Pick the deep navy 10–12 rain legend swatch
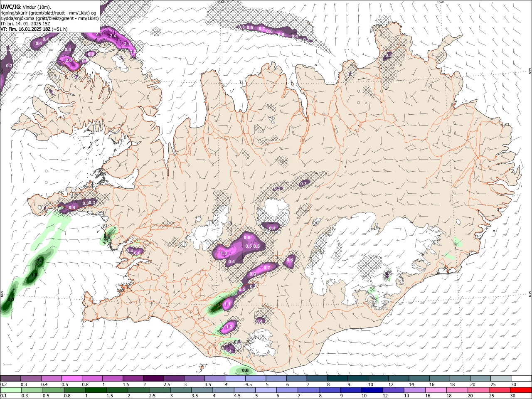Screen dimensions: 532x399 click(x=372, y=390)
